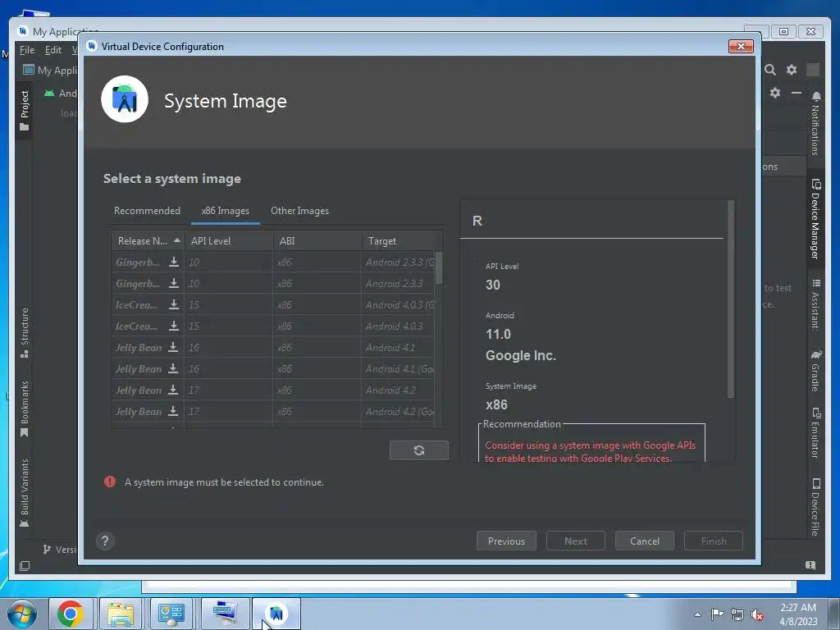Click the image details panel scrollbar

[x=731, y=299]
